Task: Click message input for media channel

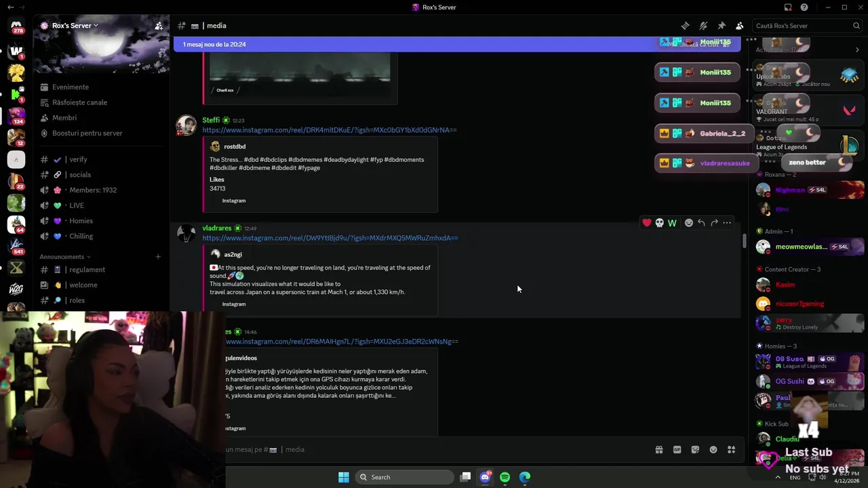Action: coord(434,449)
